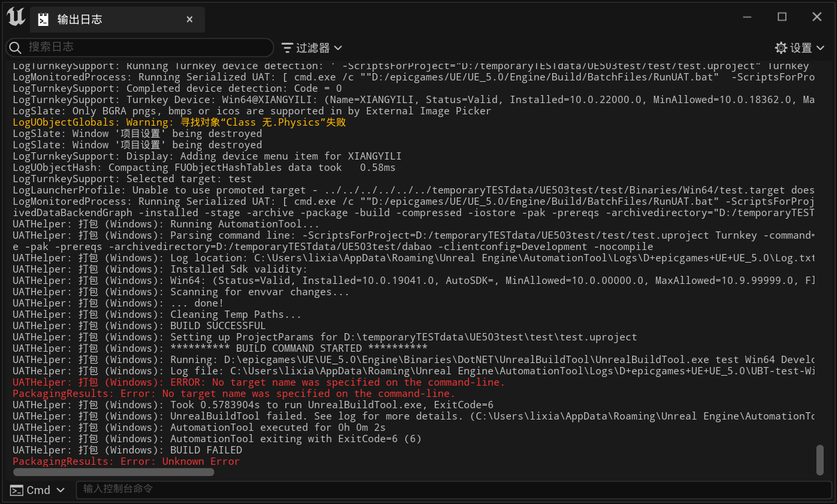The height and width of the screenshot is (504, 837).
Task: Click 'AutomationTool executed for 0h 0m 2s' line
Action: [199, 428]
